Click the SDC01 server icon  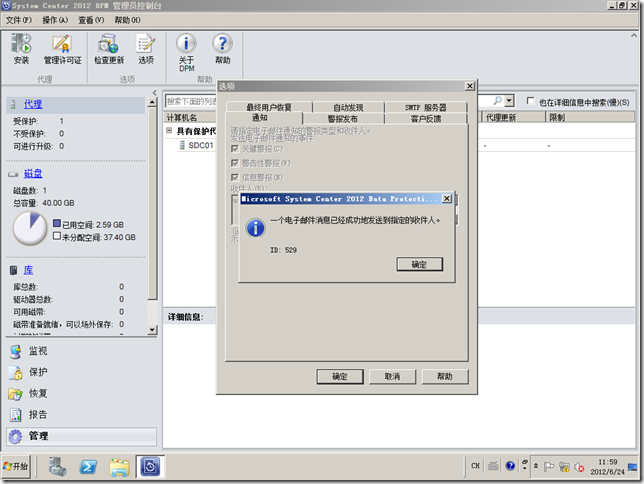click(x=182, y=145)
